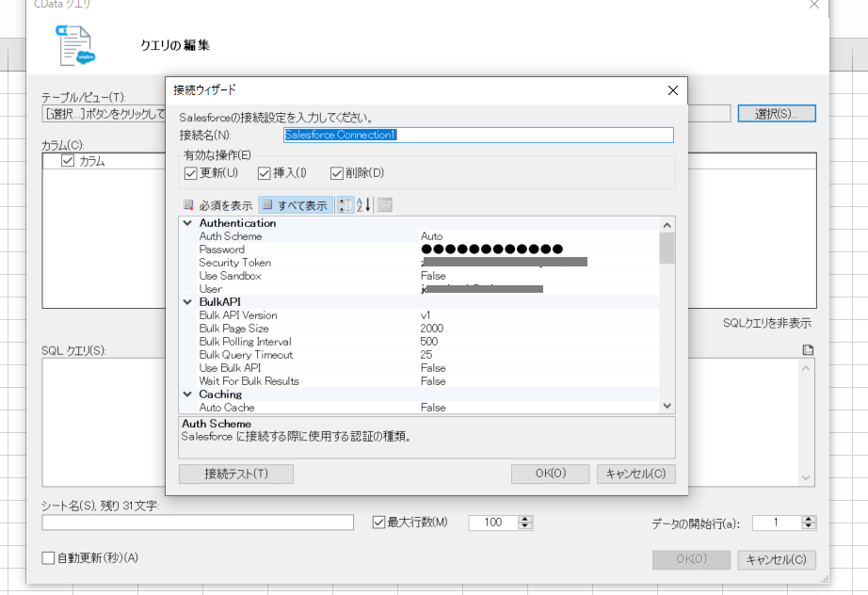The height and width of the screenshot is (595, 868).
Task: Increase data start row with up spinner
Action: pos(809,519)
